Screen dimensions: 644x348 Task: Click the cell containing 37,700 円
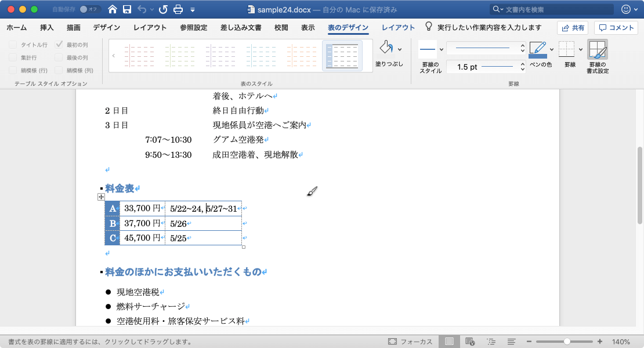[143, 223]
